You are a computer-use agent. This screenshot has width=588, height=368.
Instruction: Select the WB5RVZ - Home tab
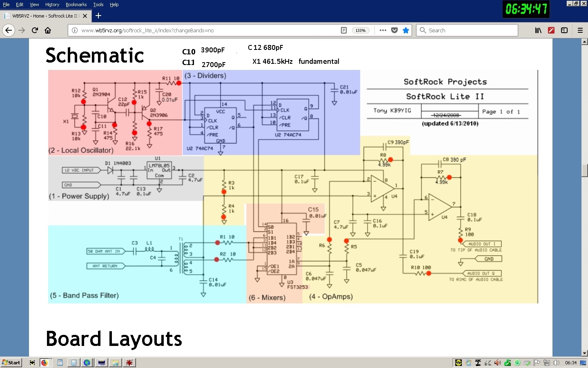(45, 16)
